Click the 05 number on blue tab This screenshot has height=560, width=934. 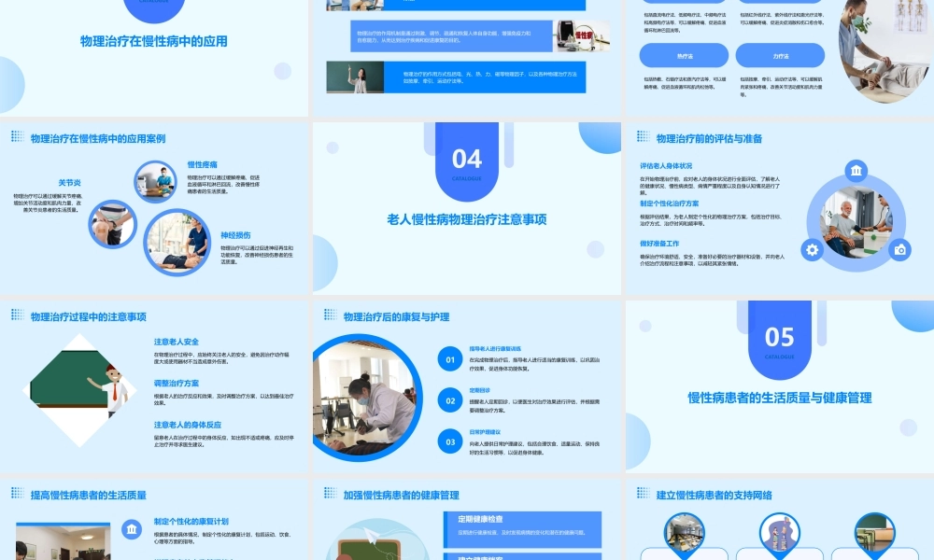click(x=779, y=338)
